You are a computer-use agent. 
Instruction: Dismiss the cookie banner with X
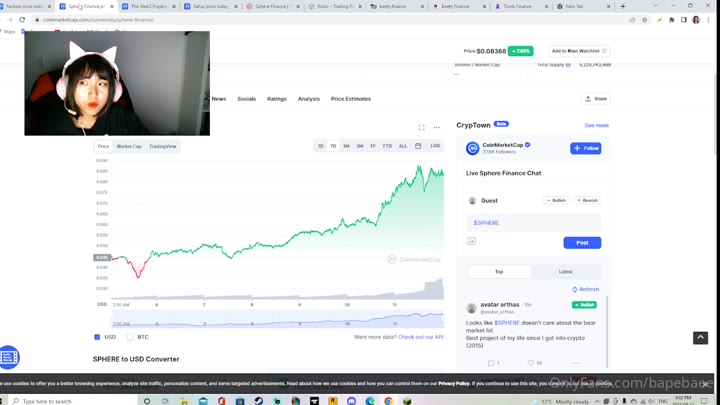[x=705, y=384]
